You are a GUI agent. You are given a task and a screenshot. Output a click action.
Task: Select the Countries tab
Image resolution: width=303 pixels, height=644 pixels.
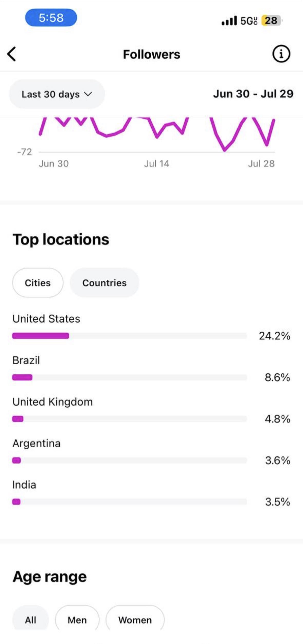point(104,283)
